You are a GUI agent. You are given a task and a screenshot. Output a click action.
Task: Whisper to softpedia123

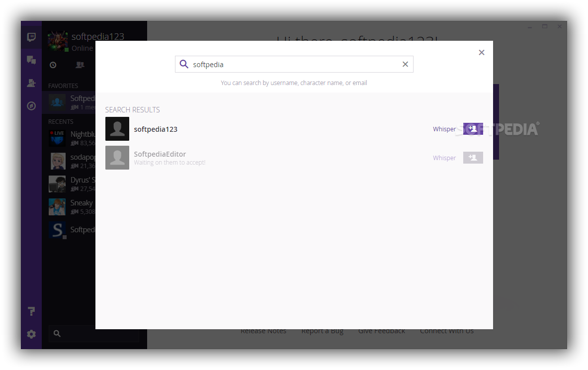(444, 129)
